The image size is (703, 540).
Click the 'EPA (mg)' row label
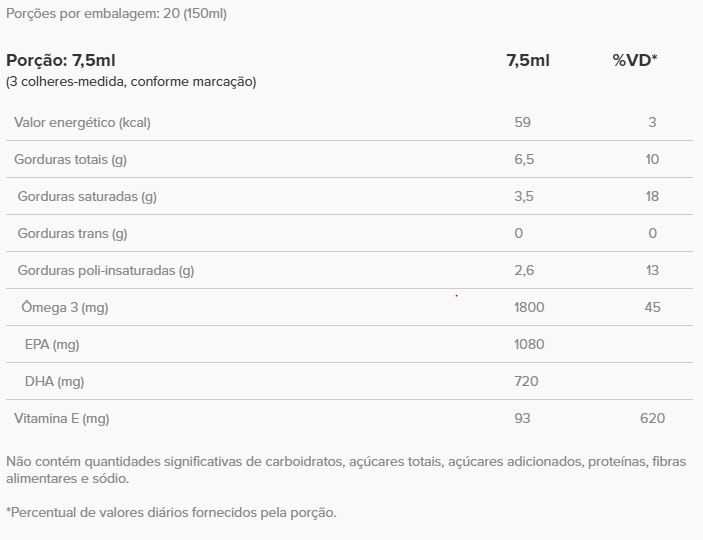52,344
